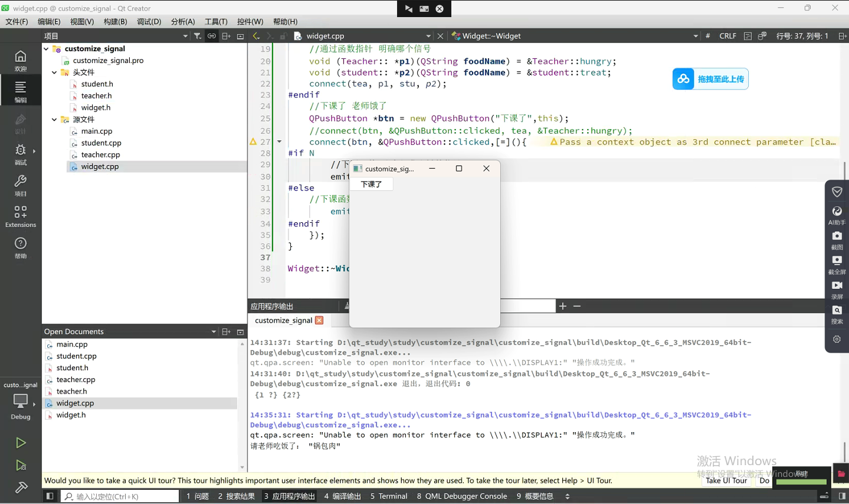Click the green Run button
849x504 pixels.
pyautogui.click(x=21, y=443)
